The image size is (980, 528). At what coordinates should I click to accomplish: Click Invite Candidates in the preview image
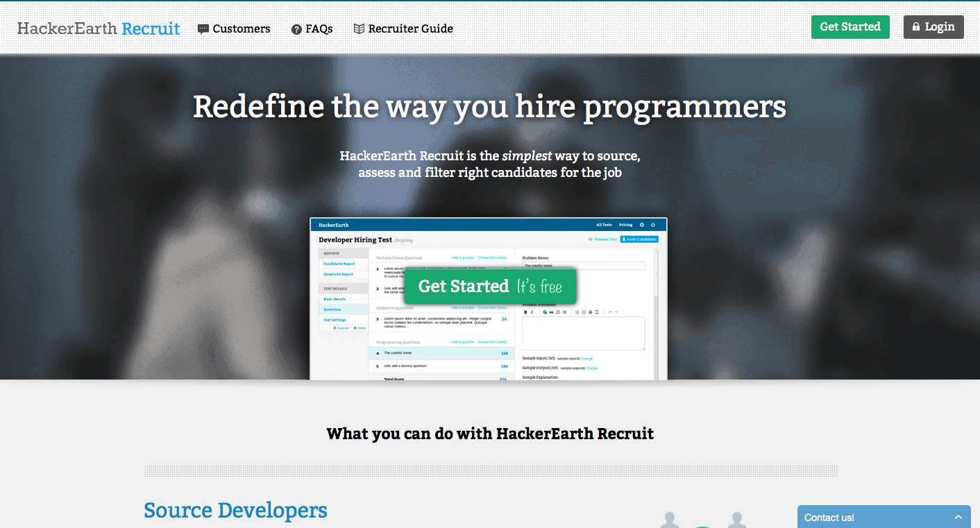click(x=639, y=239)
